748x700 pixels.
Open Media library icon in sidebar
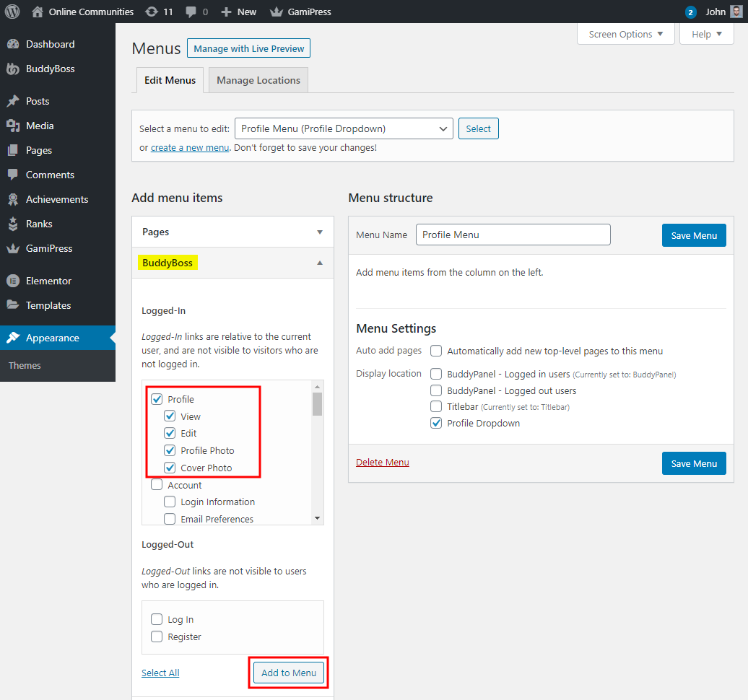13,126
